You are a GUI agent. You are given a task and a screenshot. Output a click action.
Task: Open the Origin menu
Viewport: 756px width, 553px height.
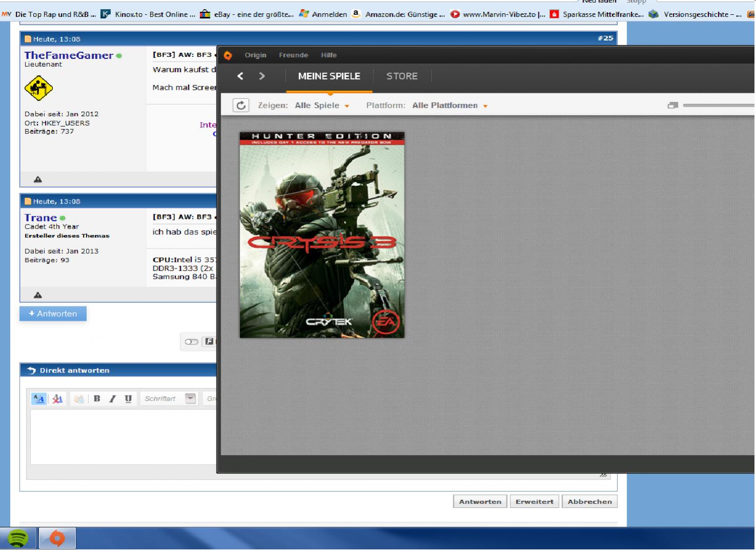(255, 55)
